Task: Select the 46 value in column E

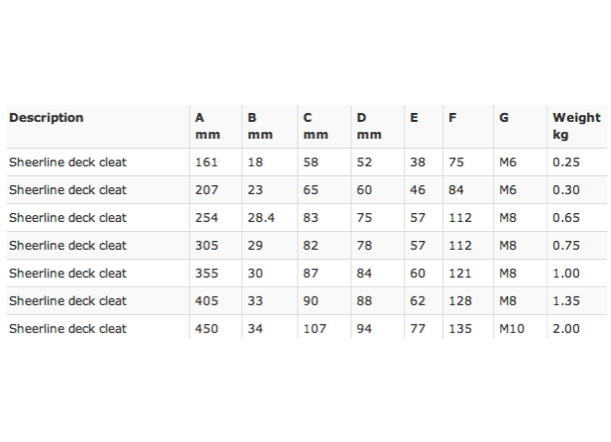Action: [x=417, y=190]
